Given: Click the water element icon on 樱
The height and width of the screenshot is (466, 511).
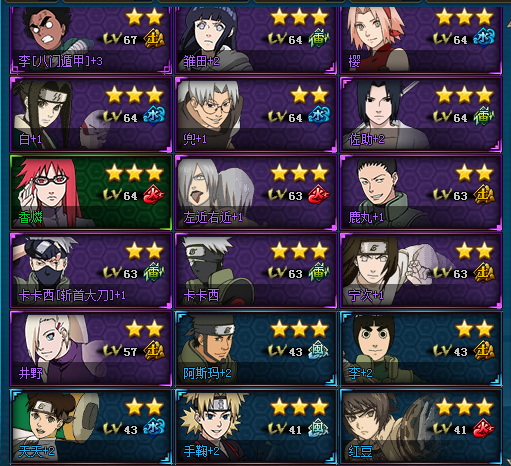Looking at the screenshot, I should click(484, 38).
